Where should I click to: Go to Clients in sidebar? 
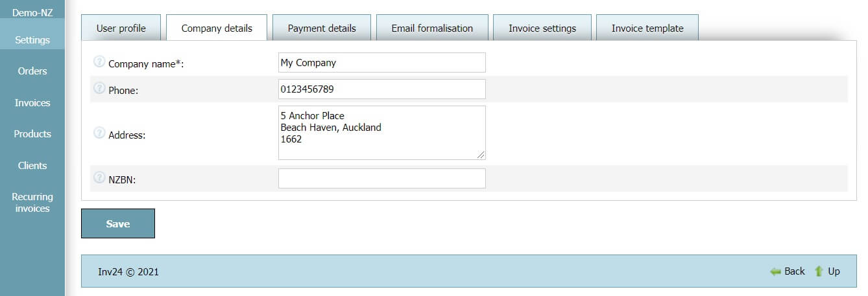[x=32, y=165]
